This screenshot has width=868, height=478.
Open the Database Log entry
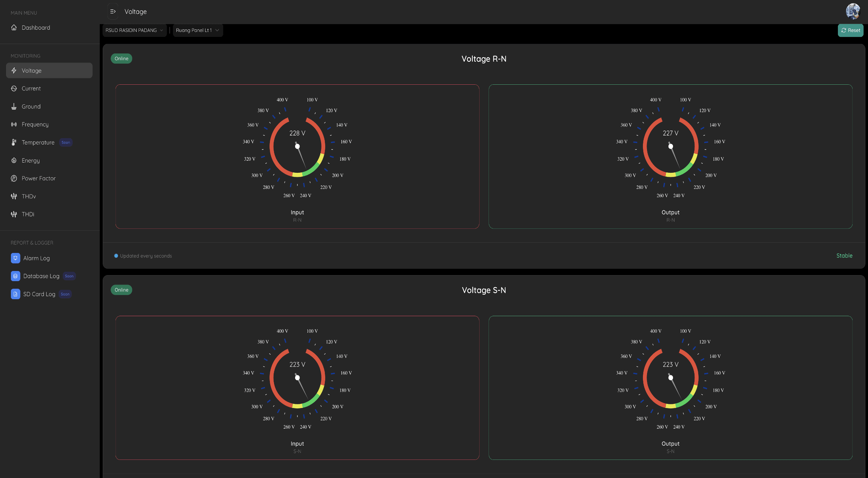(x=49, y=276)
